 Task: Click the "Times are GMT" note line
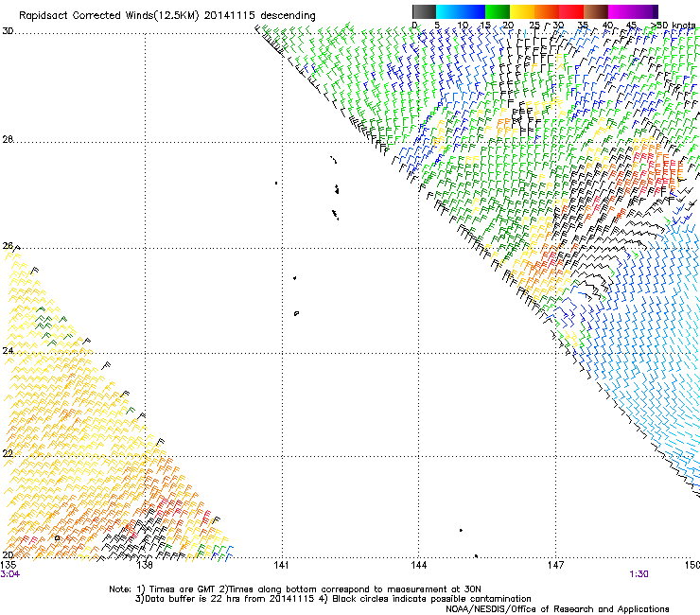pyautogui.click(x=295, y=589)
